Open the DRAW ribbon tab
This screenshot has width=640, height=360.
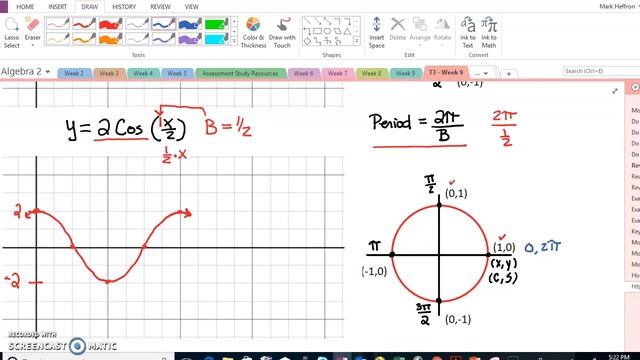[90, 7]
